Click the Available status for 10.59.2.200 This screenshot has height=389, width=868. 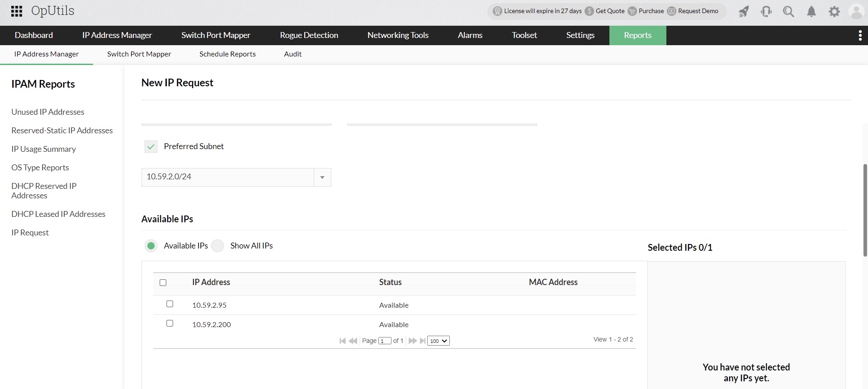[394, 325]
